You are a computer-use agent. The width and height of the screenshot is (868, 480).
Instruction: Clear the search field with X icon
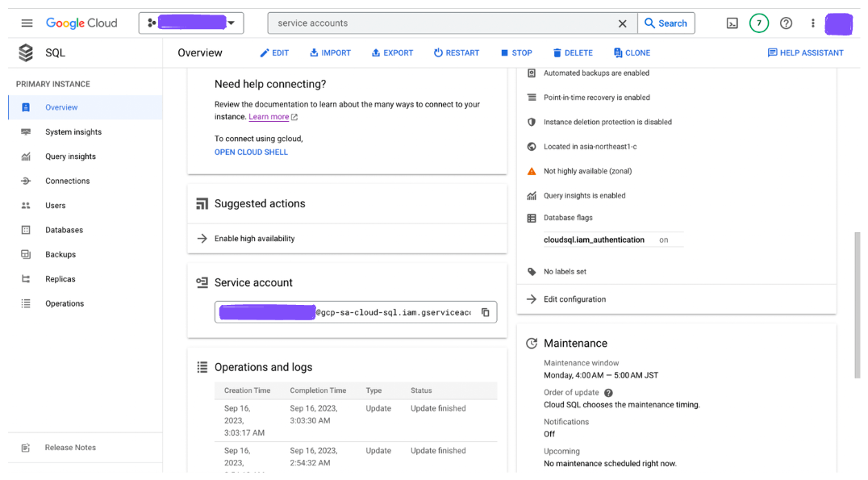click(622, 23)
